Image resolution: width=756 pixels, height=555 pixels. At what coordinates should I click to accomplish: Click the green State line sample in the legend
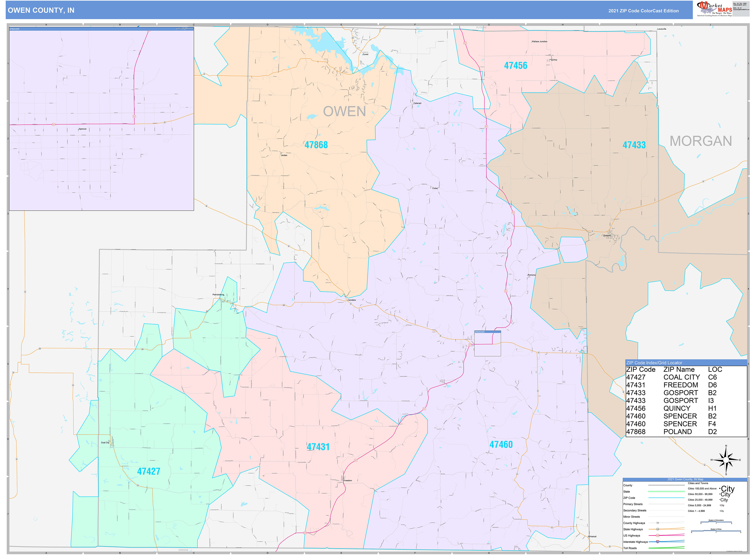click(x=667, y=492)
